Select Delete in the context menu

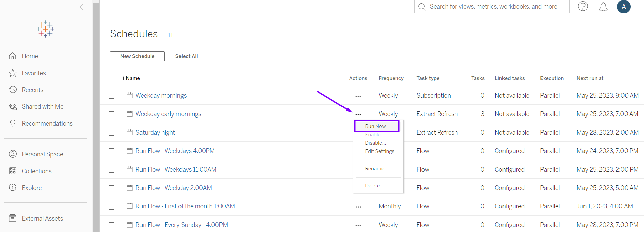pyautogui.click(x=374, y=186)
